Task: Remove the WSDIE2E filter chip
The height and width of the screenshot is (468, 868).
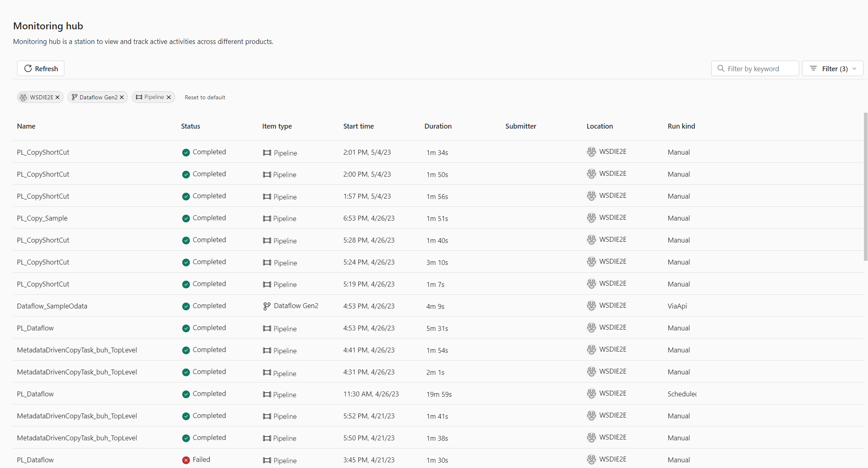Action: [x=57, y=97]
